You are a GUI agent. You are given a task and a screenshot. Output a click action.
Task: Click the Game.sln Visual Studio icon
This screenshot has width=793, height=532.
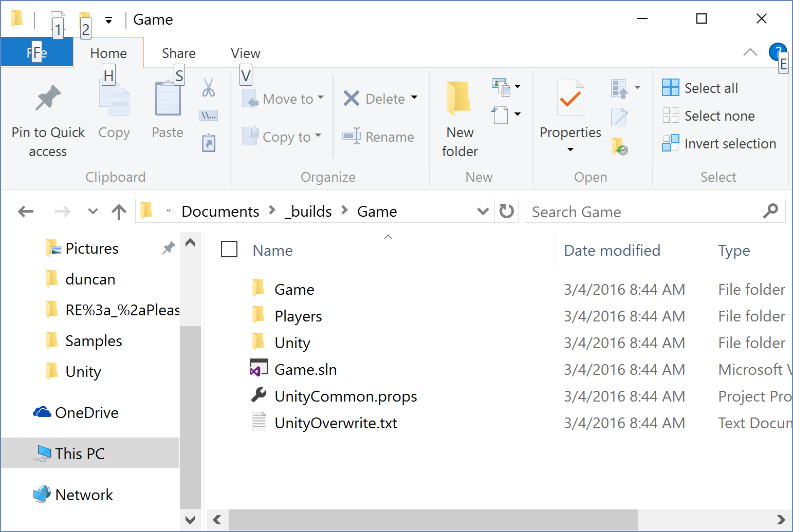point(259,368)
